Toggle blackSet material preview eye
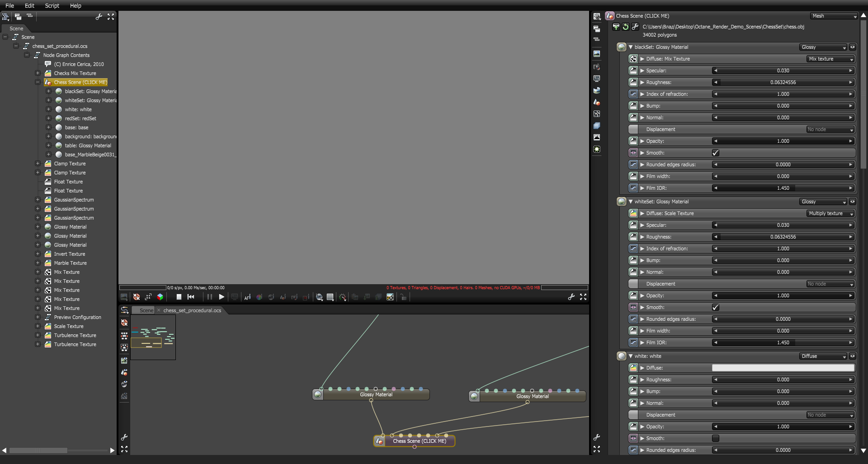868x464 pixels. (853, 47)
